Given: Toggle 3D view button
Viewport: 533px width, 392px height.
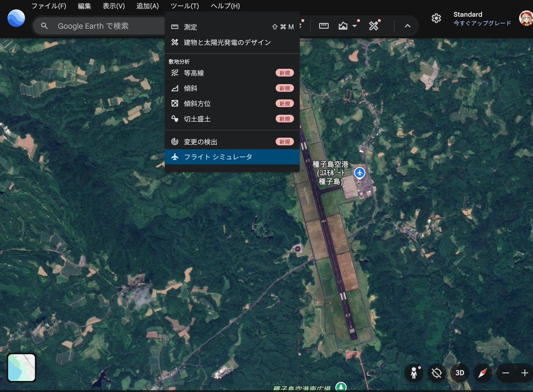Looking at the screenshot, I should 460,373.
